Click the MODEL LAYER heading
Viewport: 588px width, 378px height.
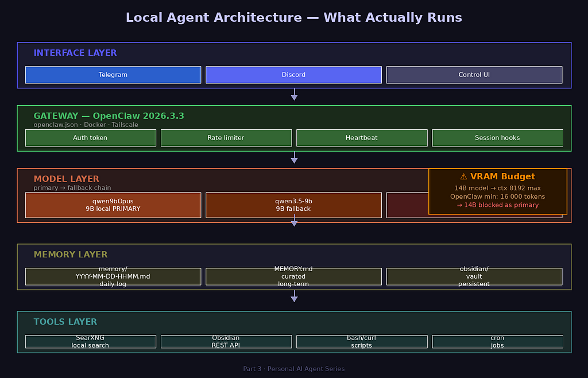tap(67, 179)
